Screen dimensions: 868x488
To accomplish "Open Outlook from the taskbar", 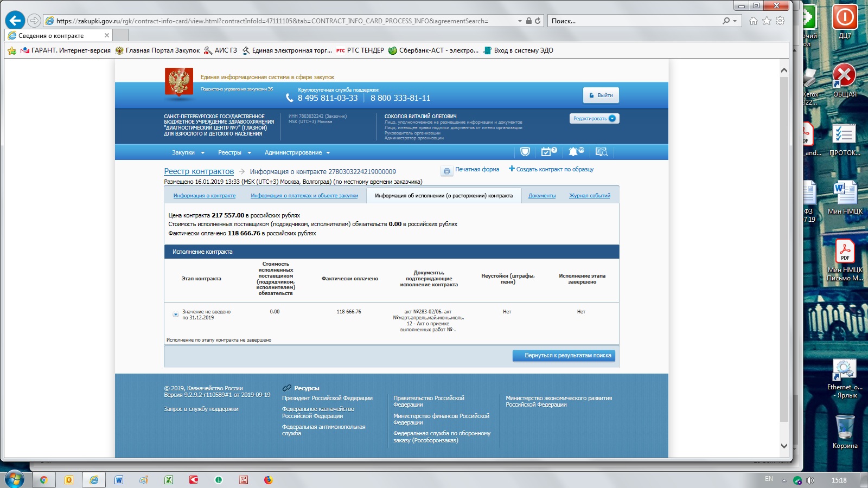I will [68, 480].
